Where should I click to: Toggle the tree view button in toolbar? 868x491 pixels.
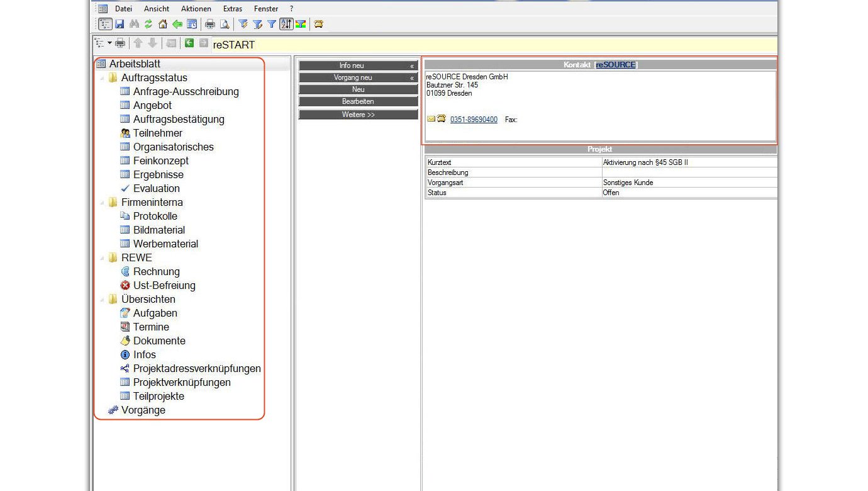[x=105, y=24]
